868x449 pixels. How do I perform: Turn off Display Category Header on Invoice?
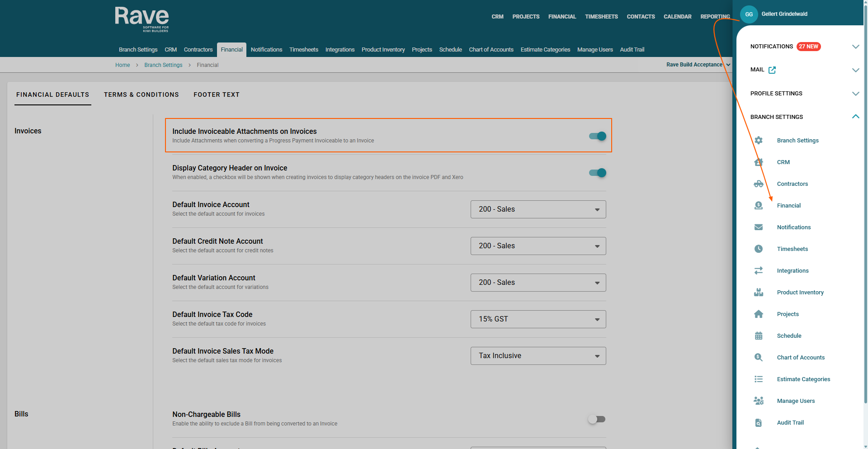[597, 173]
